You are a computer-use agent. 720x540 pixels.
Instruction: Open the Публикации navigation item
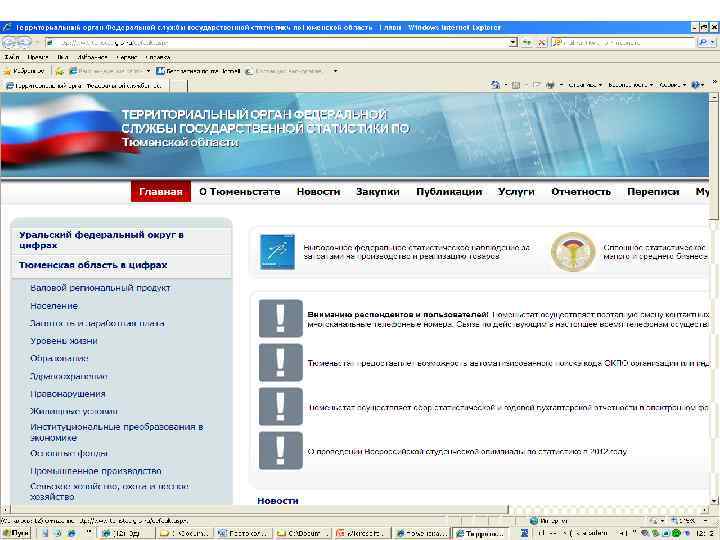tap(449, 191)
